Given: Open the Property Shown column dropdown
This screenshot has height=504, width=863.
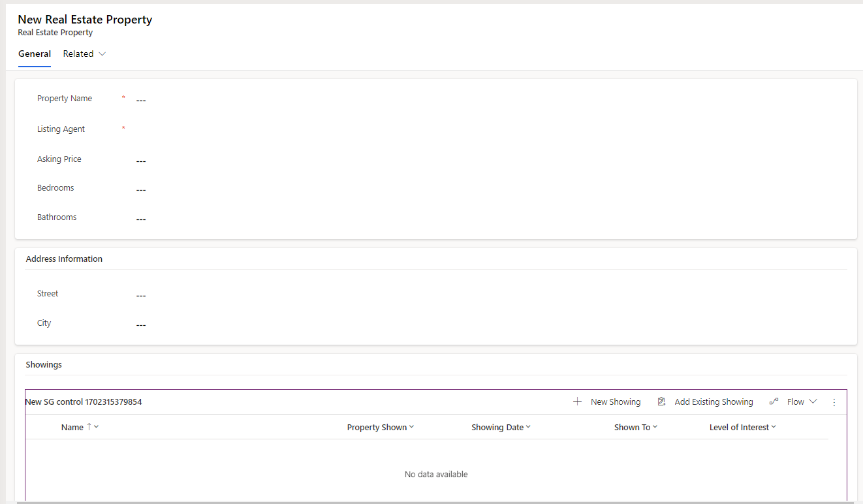Looking at the screenshot, I should pos(411,427).
